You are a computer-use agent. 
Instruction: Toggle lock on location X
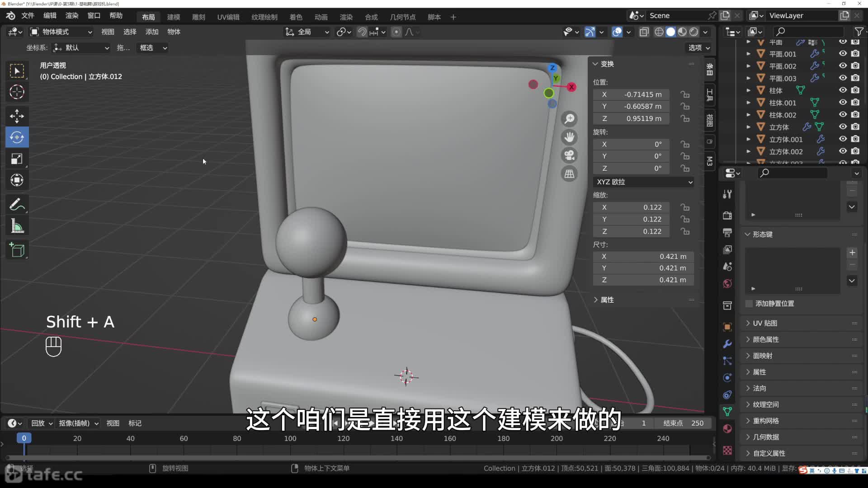(x=685, y=94)
